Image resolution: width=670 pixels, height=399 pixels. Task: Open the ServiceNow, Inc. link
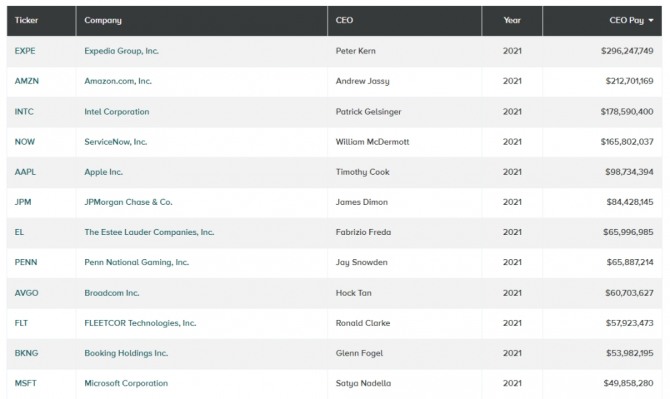(x=115, y=142)
